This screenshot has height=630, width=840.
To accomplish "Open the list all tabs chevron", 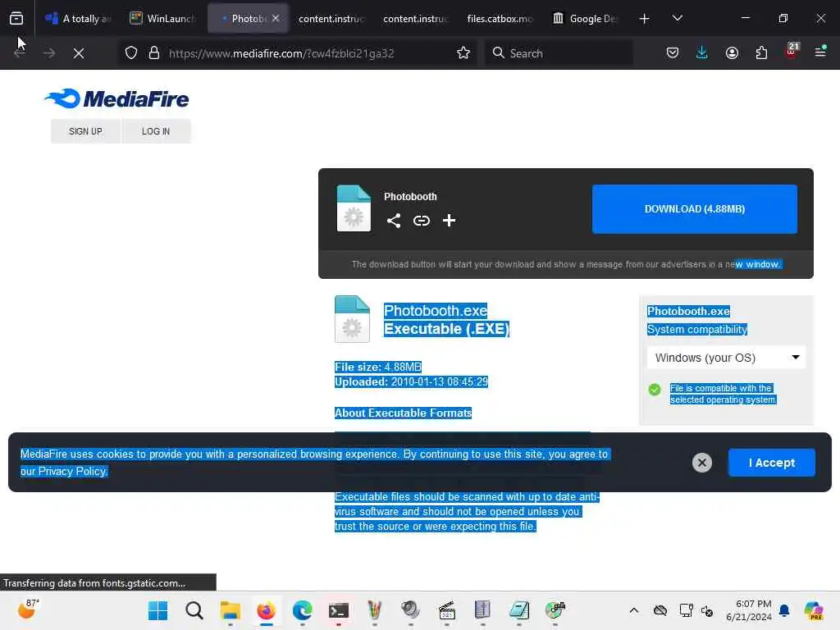I will click(677, 18).
